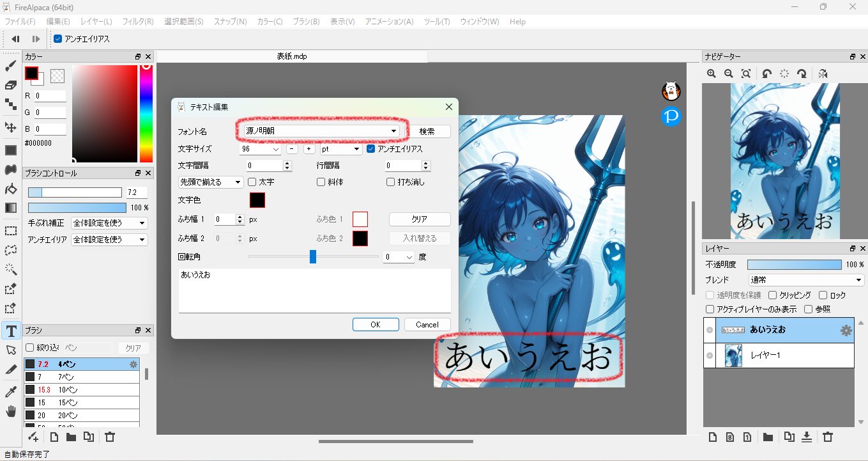Click the 文字色 black color swatch
The height and width of the screenshot is (461, 868).
click(x=257, y=200)
